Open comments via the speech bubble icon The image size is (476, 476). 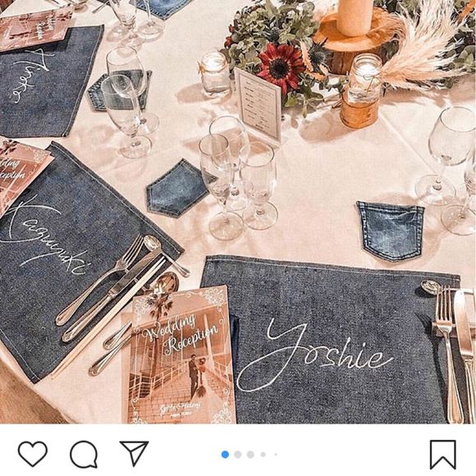pyautogui.click(x=84, y=454)
